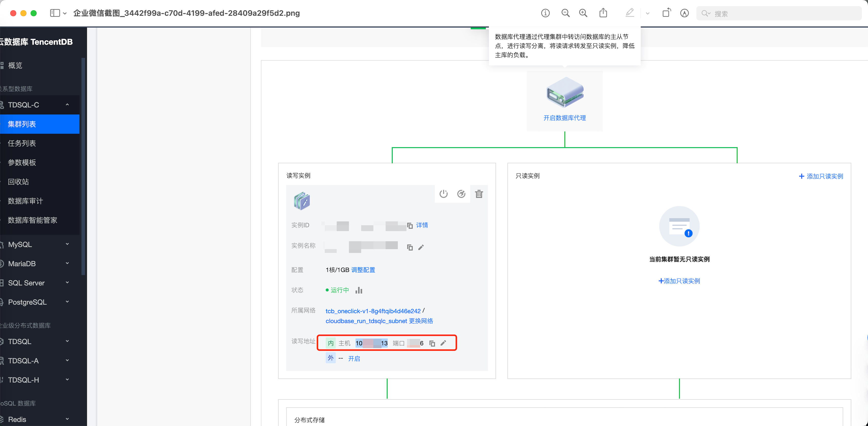Image resolution: width=868 pixels, height=426 pixels.
Task: Click the read-write instance logo icon
Action: click(x=302, y=201)
